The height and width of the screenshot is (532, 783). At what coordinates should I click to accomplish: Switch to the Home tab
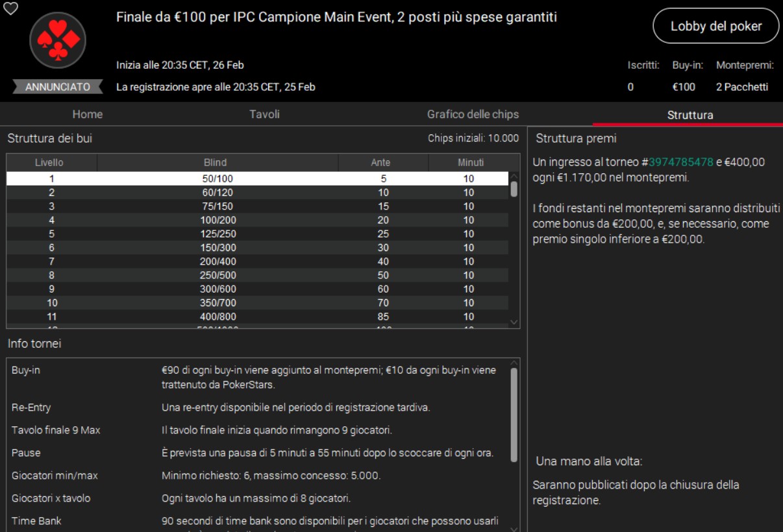(x=88, y=114)
